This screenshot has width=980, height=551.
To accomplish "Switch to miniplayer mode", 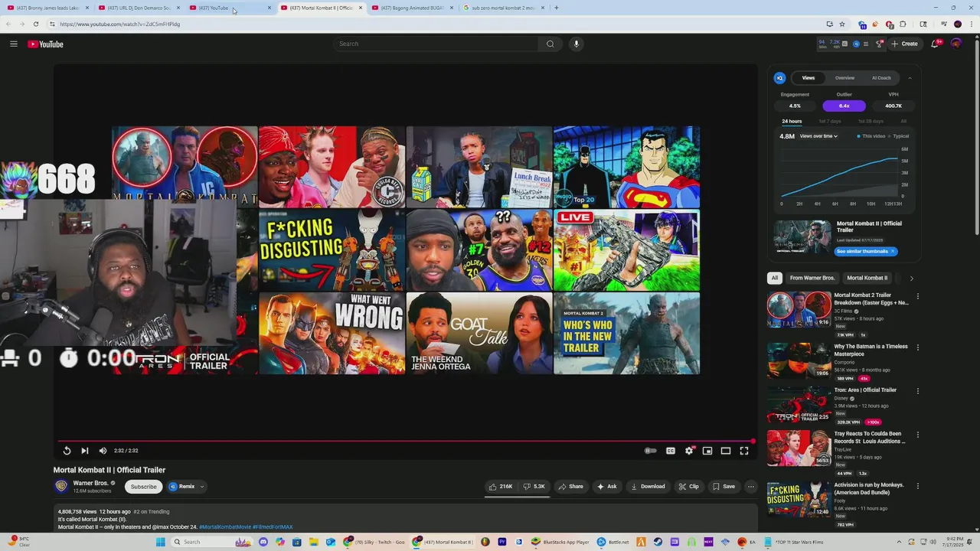I will (707, 451).
